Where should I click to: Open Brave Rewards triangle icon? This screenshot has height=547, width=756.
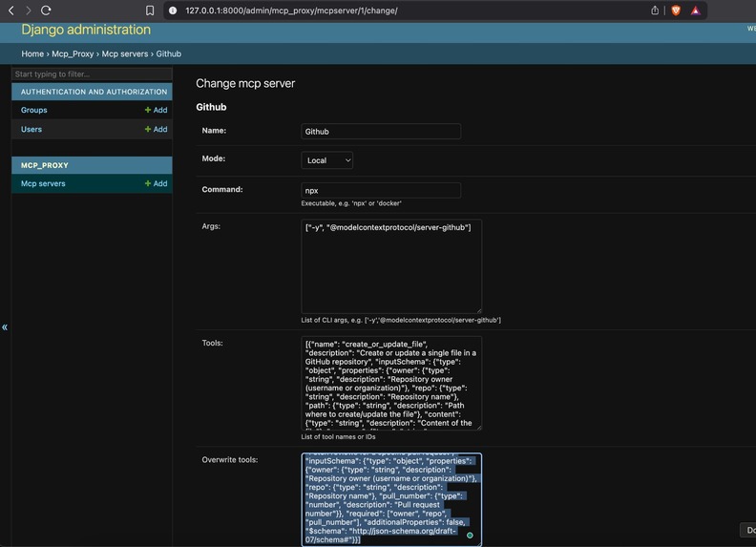[x=695, y=11]
